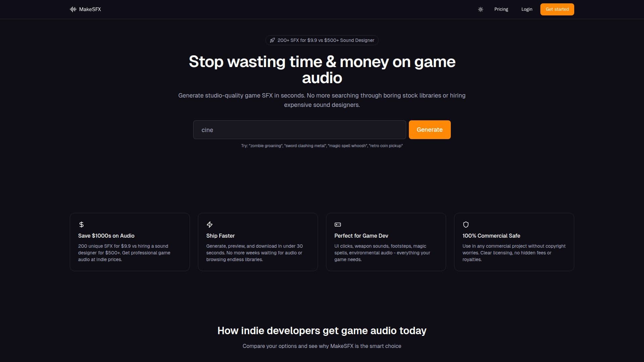Image resolution: width=644 pixels, height=362 pixels.
Task: Click the 200+ SFX for $9.9 badge text
Action: click(x=326, y=40)
